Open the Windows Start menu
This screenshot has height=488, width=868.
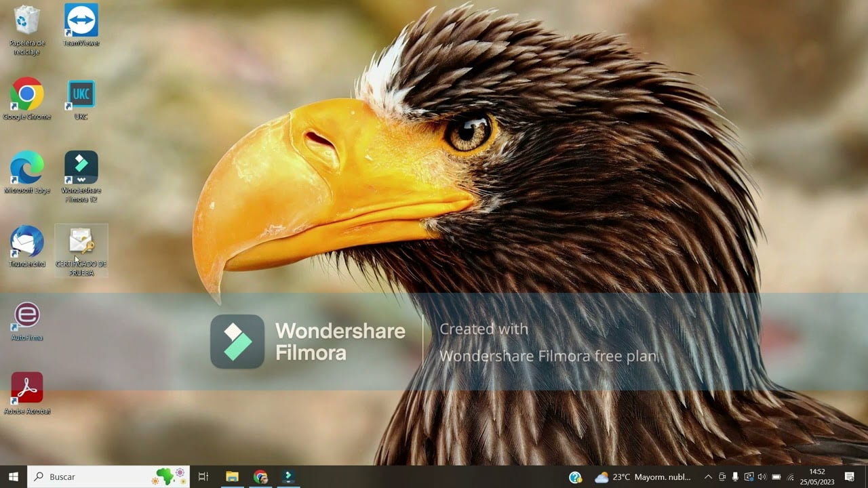point(13,476)
